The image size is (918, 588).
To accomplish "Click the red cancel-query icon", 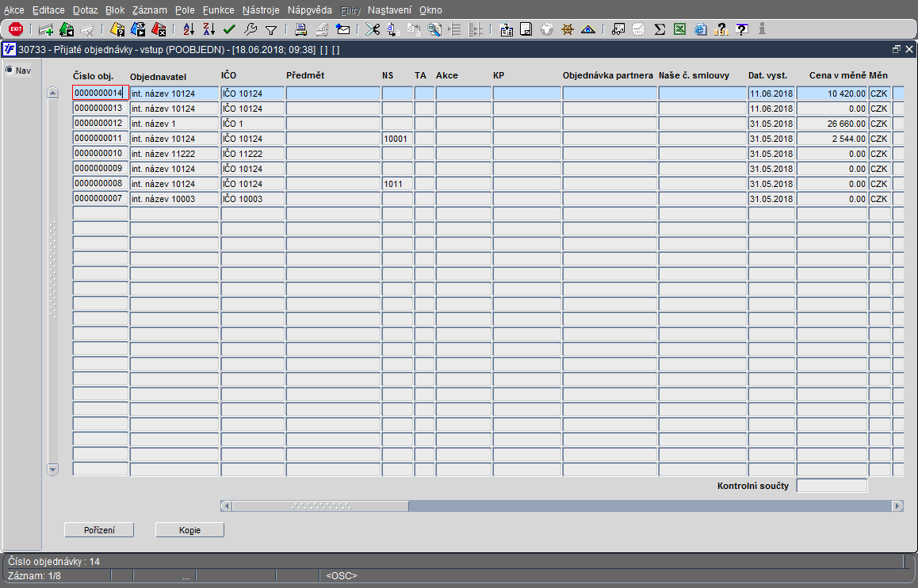I will pos(159,29).
